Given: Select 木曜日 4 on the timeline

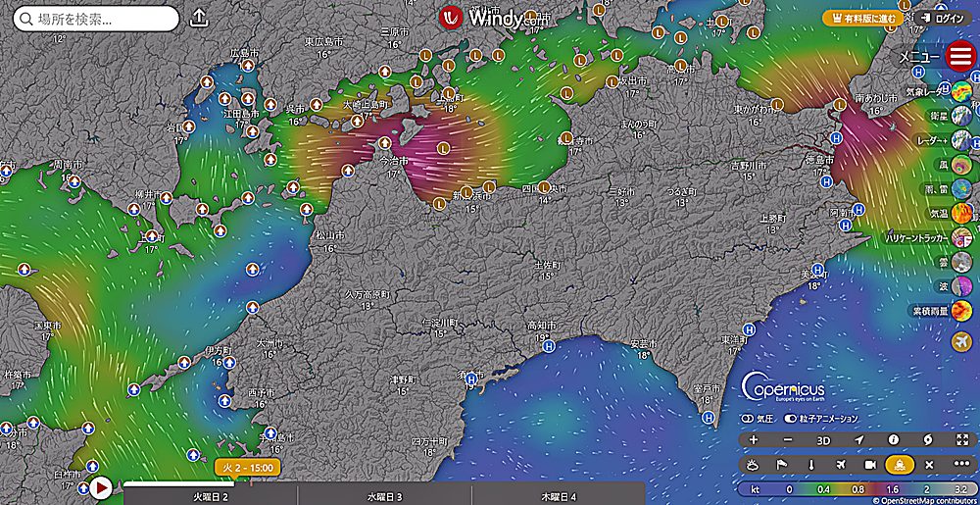Looking at the screenshot, I should pos(554,496).
